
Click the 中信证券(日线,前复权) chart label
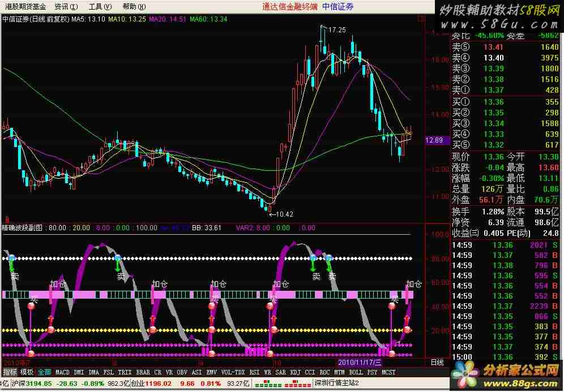point(36,19)
